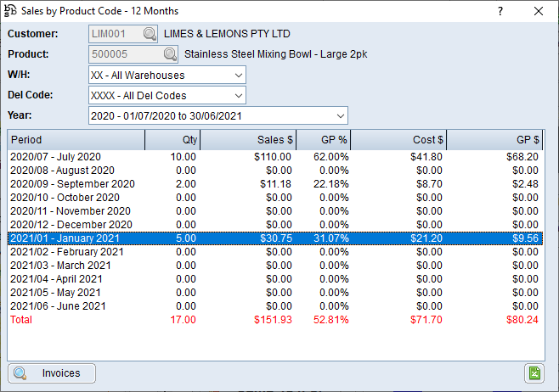Export to Excel using the green spreadsheet icon
This screenshot has width=559, height=392.
tap(534, 373)
